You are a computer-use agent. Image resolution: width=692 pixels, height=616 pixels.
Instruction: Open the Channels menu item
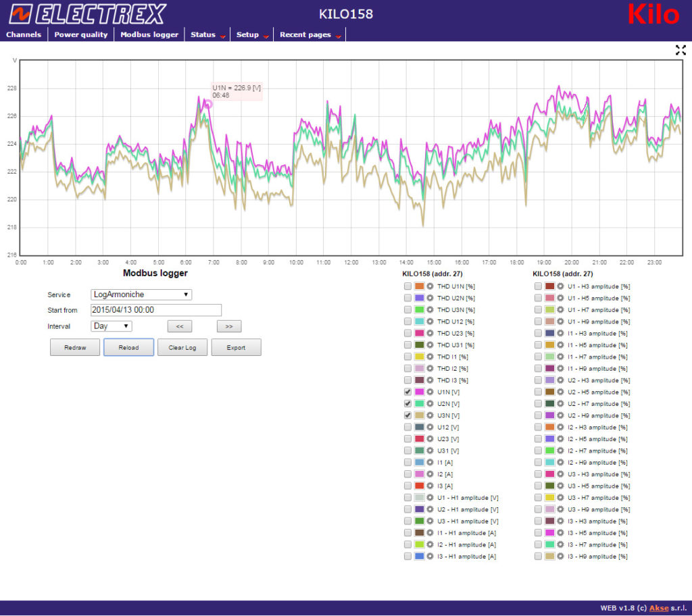tap(24, 34)
